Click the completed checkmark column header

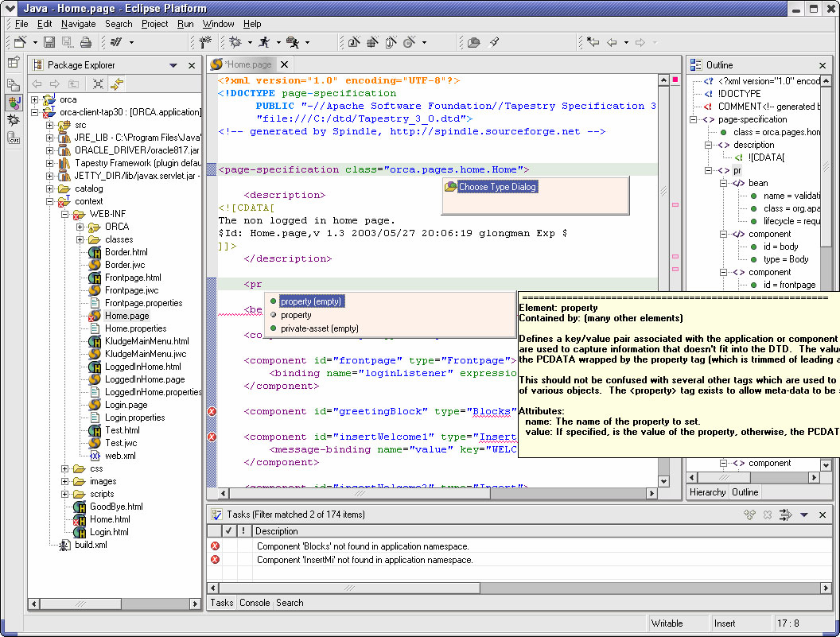[229, 531]
